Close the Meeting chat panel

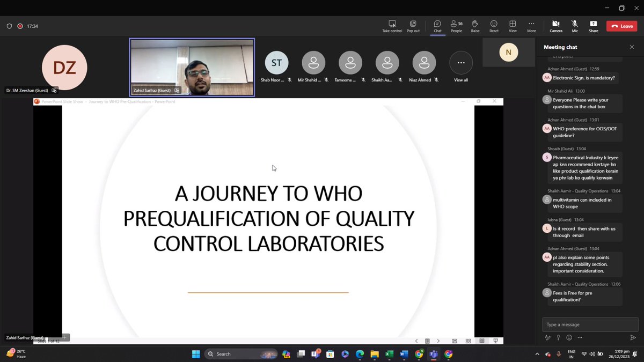pos(632,47)
